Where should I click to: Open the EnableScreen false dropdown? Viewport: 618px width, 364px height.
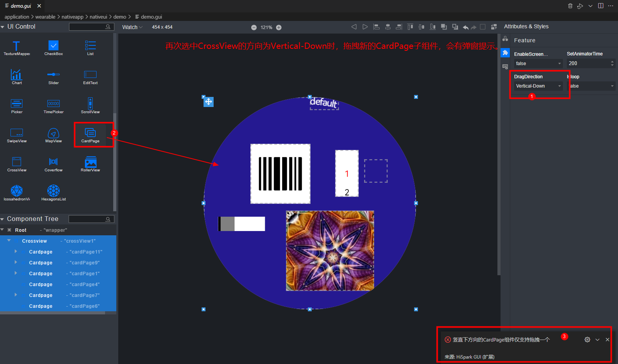pyautogui.click(x=538, y=64)
